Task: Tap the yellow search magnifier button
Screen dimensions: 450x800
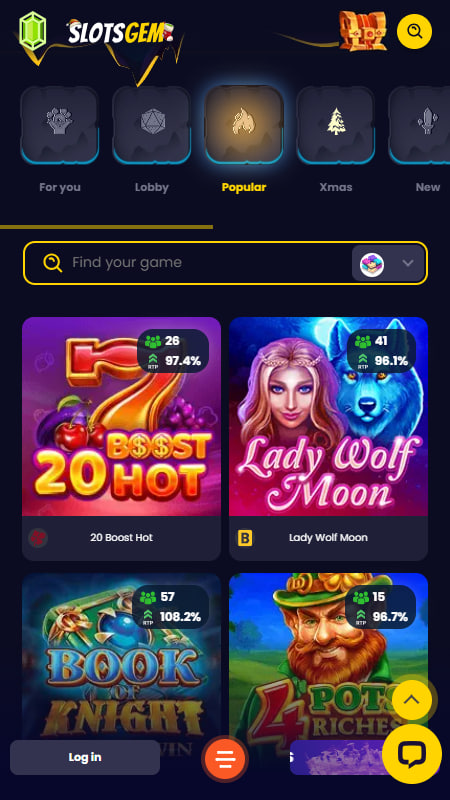Action: [x=414, y=32]
